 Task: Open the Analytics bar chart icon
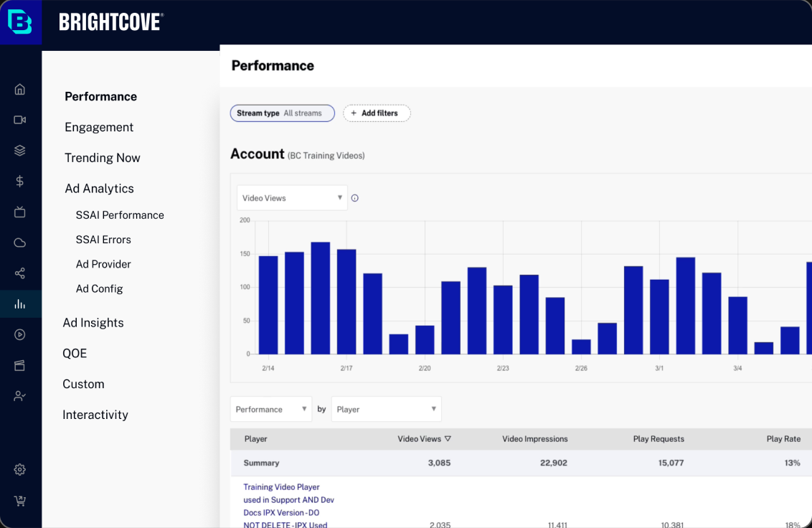tap(19, 303)
